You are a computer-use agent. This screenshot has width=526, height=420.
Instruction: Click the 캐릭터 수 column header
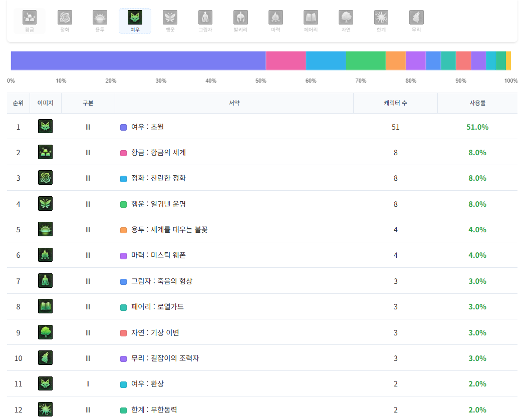(395, 103)
